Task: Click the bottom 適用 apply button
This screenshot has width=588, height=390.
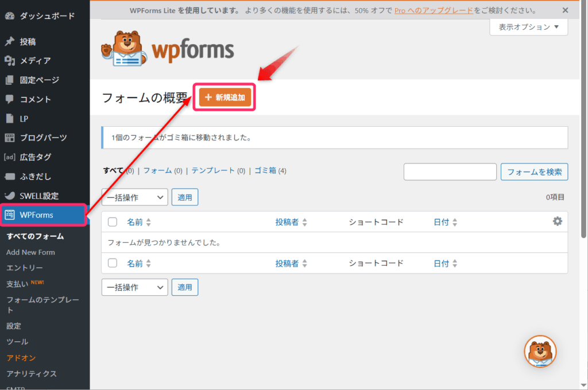Action: [x=185, y=287]
